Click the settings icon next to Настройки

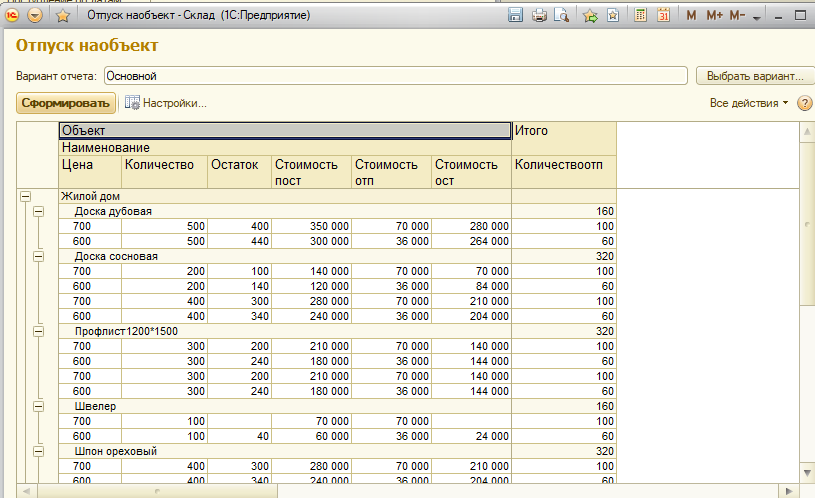pos(132,103)
